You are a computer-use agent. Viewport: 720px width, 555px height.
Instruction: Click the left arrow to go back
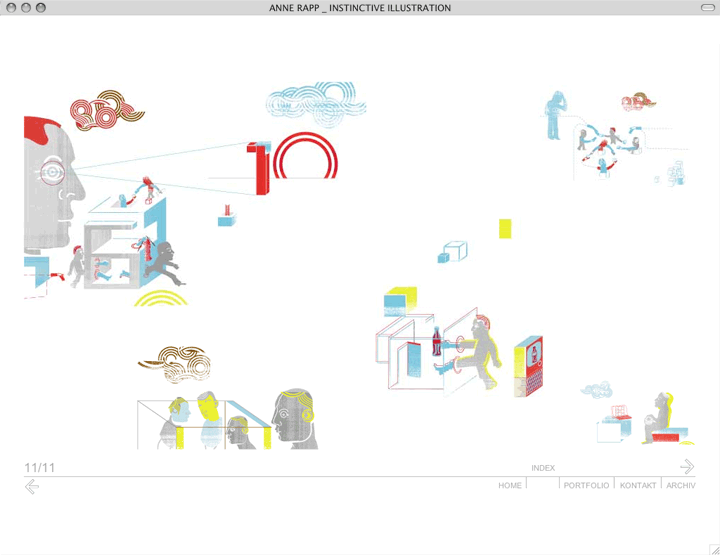pos(32,487)
